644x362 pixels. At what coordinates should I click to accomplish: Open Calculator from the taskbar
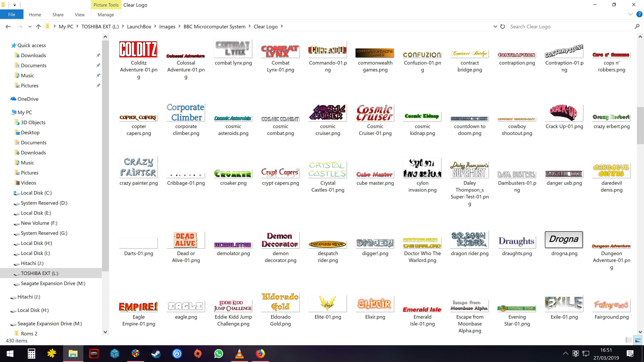point(31,353)
